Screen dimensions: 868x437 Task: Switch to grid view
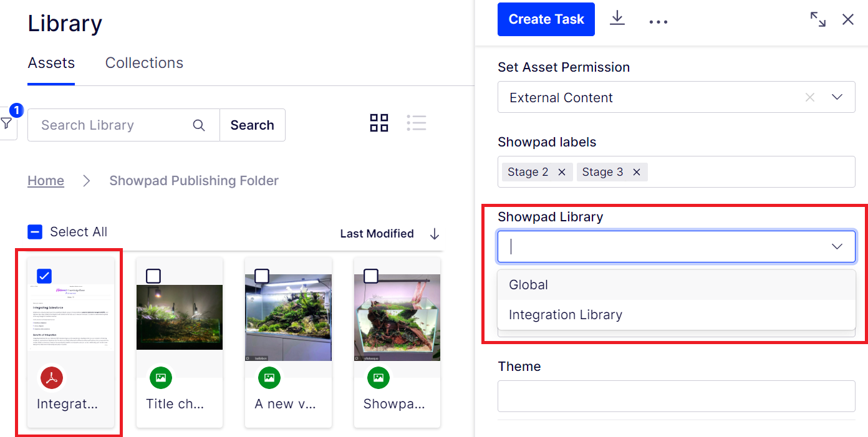(379, 123)
